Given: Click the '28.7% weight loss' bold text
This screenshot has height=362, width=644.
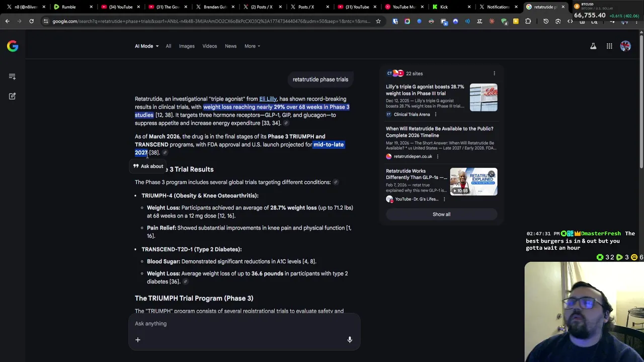Looking at the screenshot, I should [293, 208].
